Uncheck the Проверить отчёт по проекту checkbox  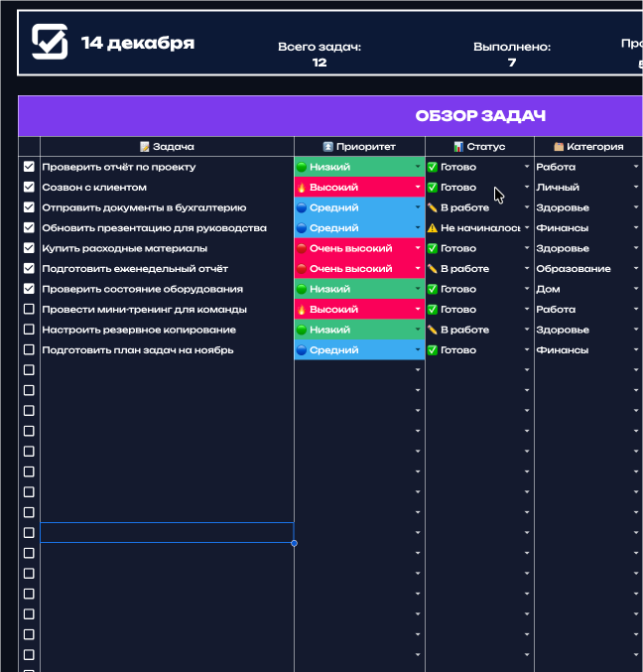tap(29, 167)
